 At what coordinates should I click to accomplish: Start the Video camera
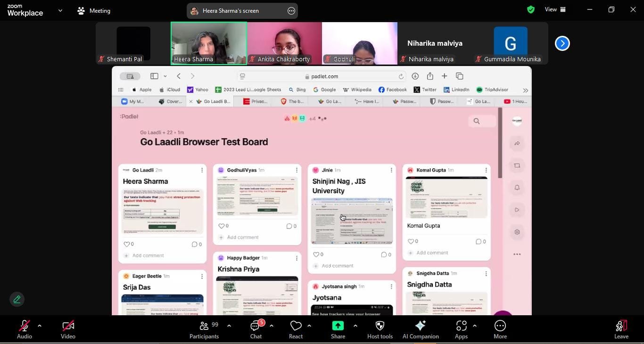pyautogui.click(x=68, y=326)
